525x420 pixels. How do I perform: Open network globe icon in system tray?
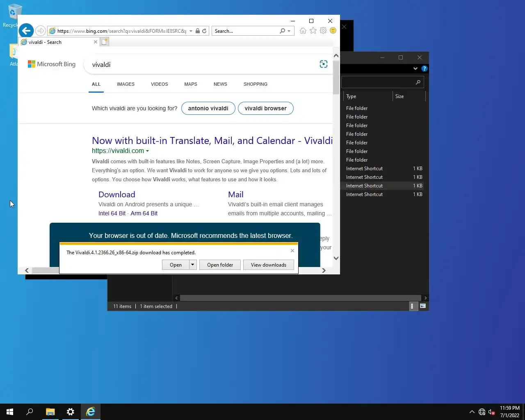(482, 412)
